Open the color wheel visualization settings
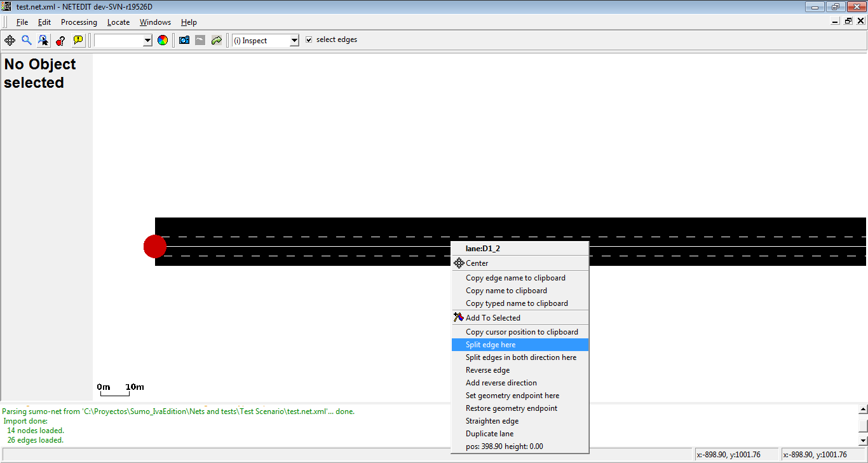Screen dimensions: 868x463 click(x=163, y=40)
